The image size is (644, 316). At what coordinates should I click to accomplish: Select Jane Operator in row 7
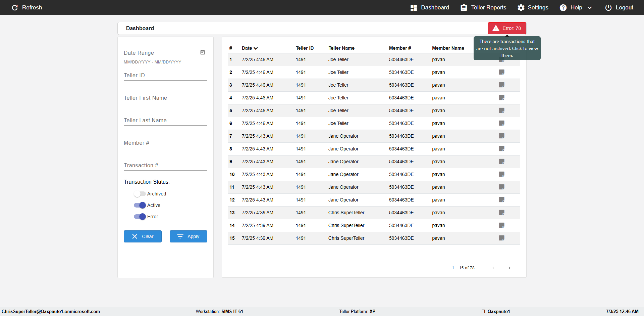(x=343, y=136)
